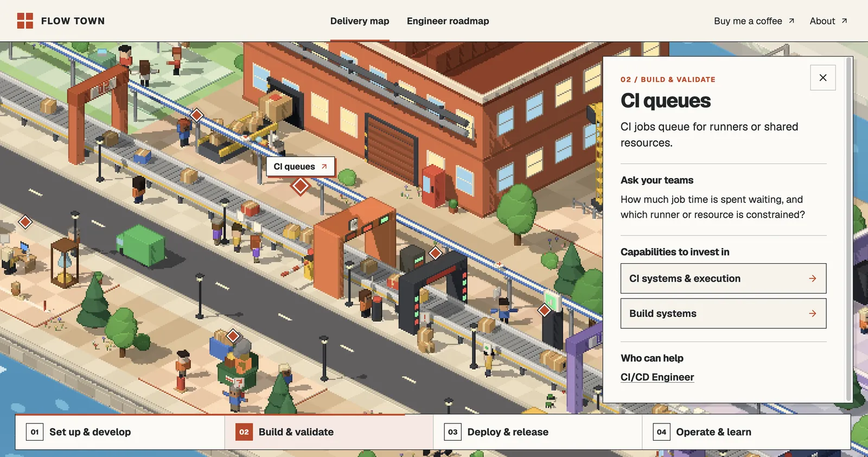Click the '02 / BUILD & VALIDATE' breadcrumb text
Viewport: 868px width, 457px height.
coord(668,79)
